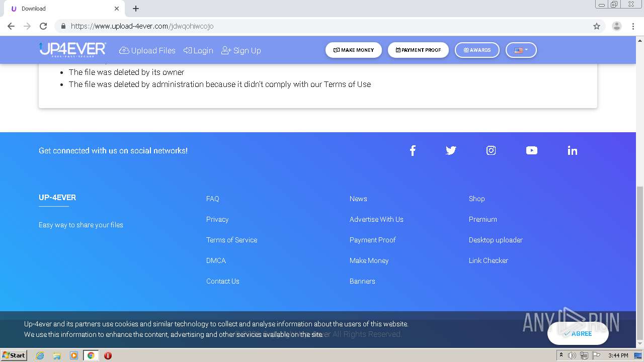Open network icon in system tray
The width and height of the screenshot is (644, 362).
(584, 355)
